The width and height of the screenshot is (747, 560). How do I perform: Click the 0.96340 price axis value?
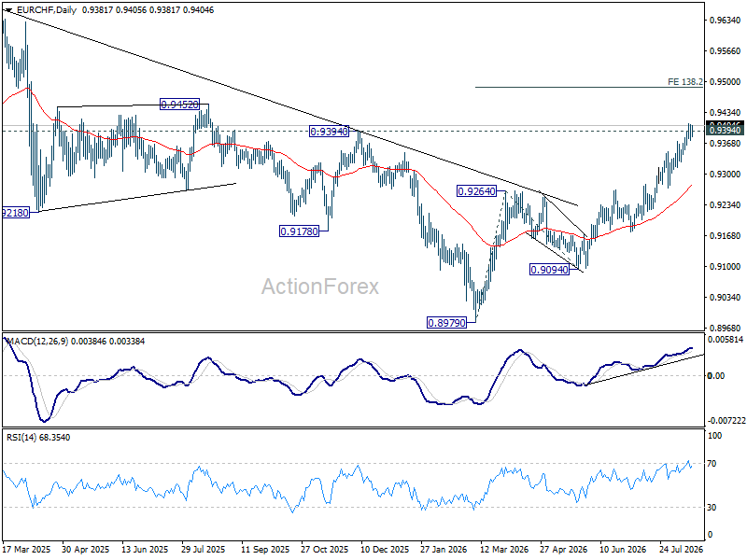coord(726,20)
